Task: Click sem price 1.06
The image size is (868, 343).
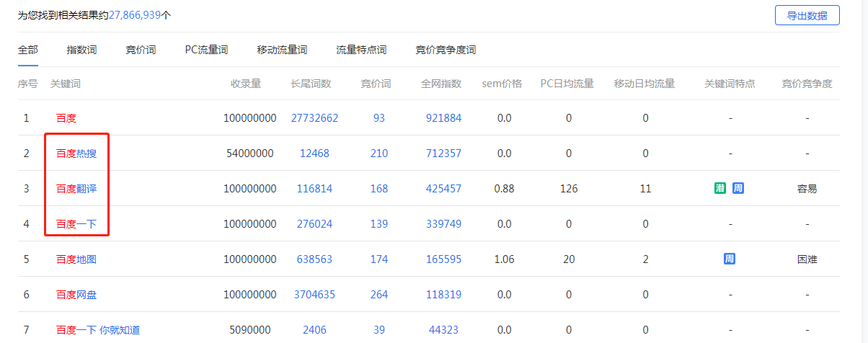Action: point(505,259)
